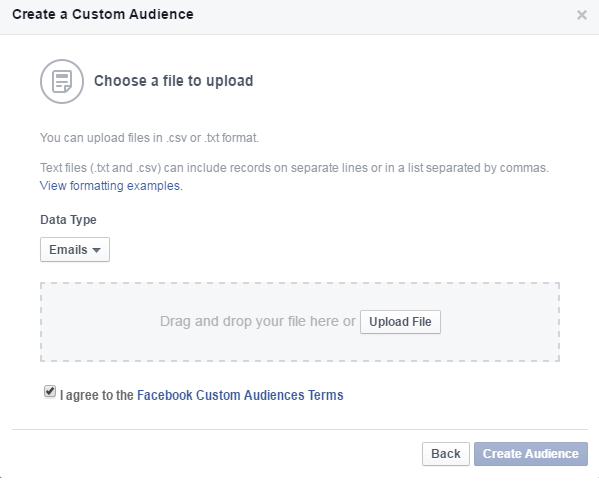Go back with the Back button
The width and height of the screenshot is (599, 481).
pos(445,454)
